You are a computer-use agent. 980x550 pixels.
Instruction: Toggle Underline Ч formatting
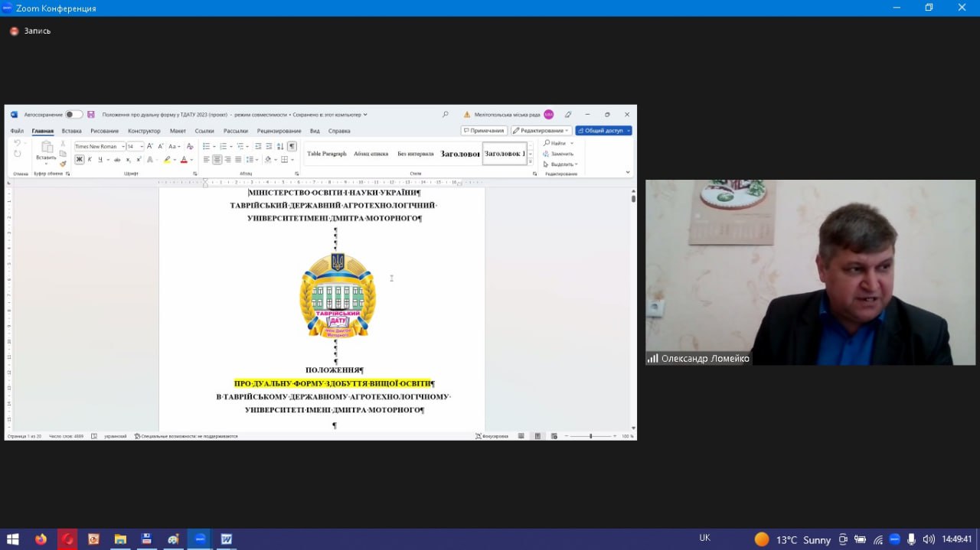[100, 160]
